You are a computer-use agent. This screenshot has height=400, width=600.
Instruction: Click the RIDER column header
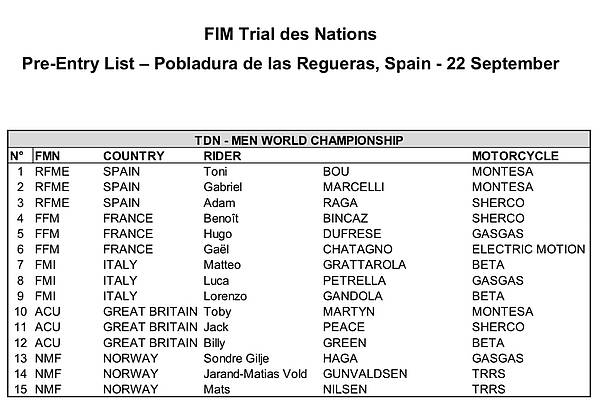(x=222, y=156)
